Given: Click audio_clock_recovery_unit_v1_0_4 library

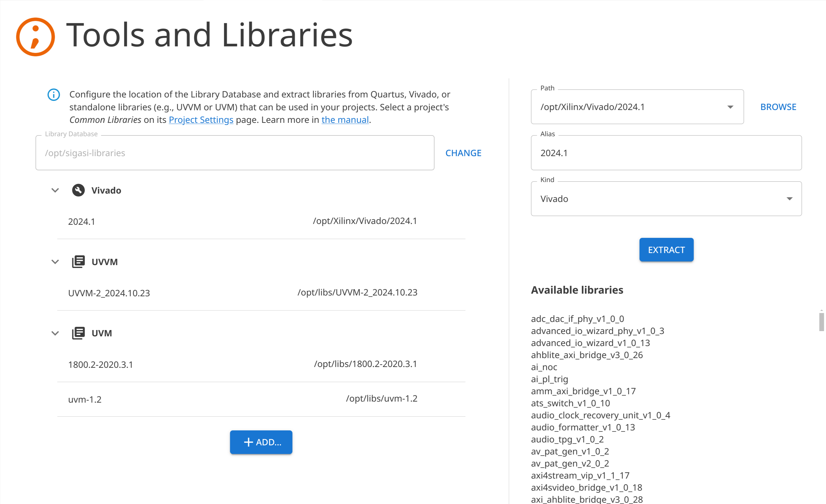Looking at the screenshot, I should (x=600, y=415).
